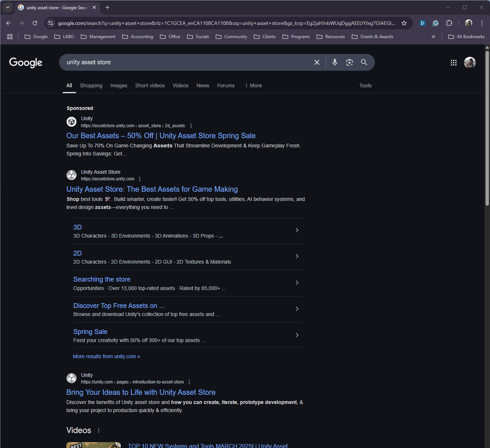Expand the 2D sitelink chevron

(x=297, y=256)
